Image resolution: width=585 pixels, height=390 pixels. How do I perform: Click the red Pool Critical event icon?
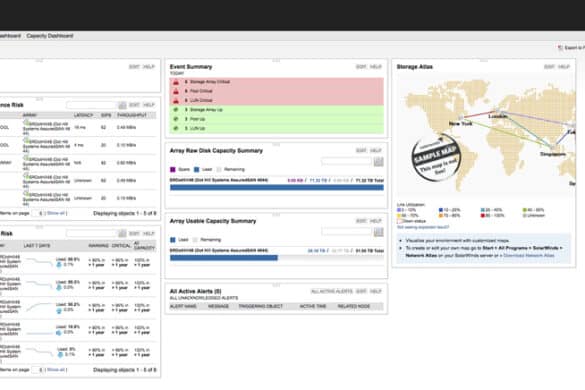(176, 91)
